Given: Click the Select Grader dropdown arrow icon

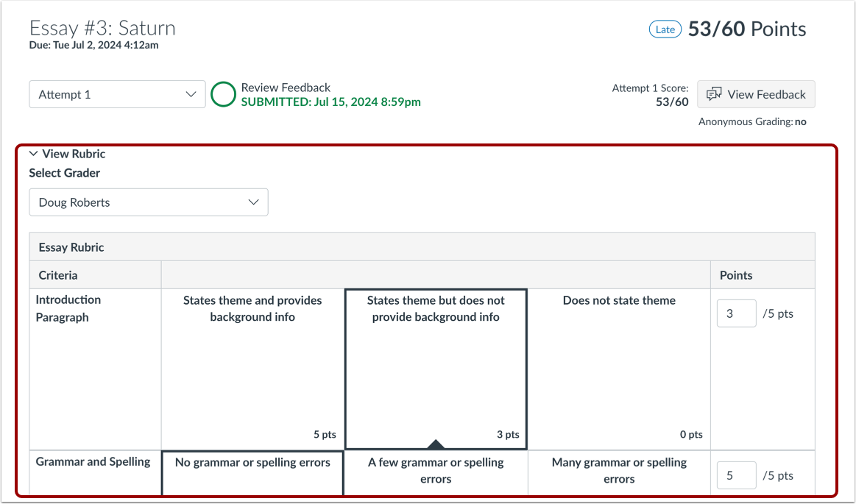Looking at the screenshot, I should pyautogui.click(x=253, y=202).
